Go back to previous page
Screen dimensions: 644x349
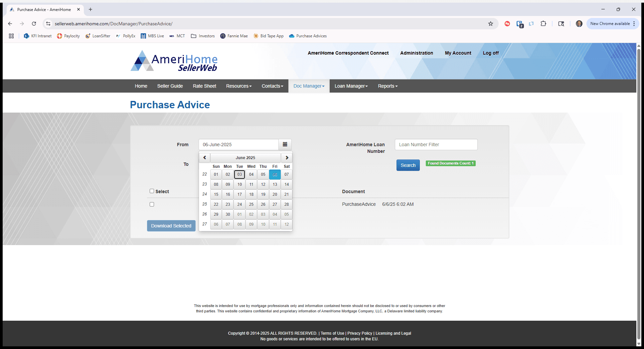pyautogui.click(x=10, y=24)
